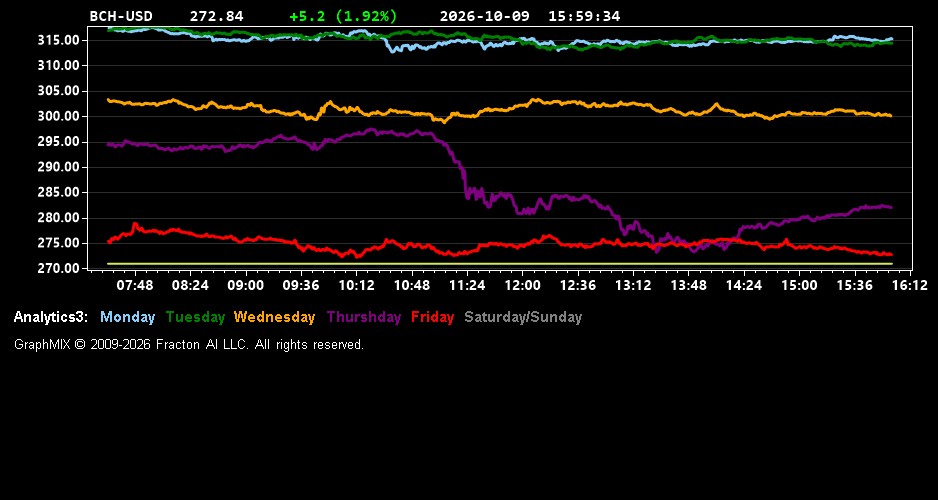This screenshot has width=938, height=500.
Task: Click the 12:00 time axis label
Action: (x=522, y=285)
